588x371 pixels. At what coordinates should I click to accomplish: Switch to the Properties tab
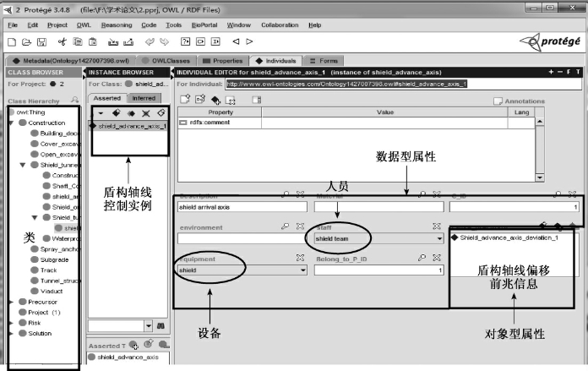pos(223,61)
